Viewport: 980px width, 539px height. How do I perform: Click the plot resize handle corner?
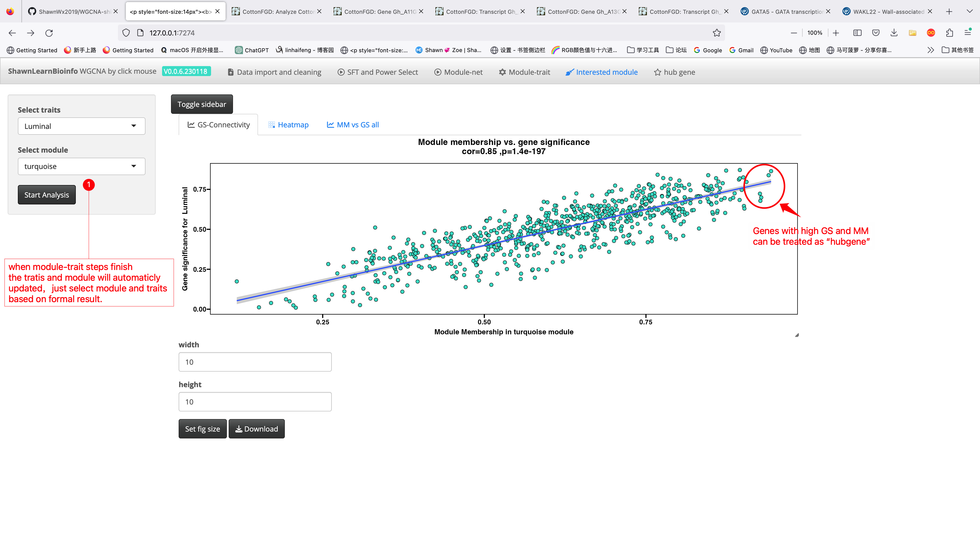(x=797, y=335)
